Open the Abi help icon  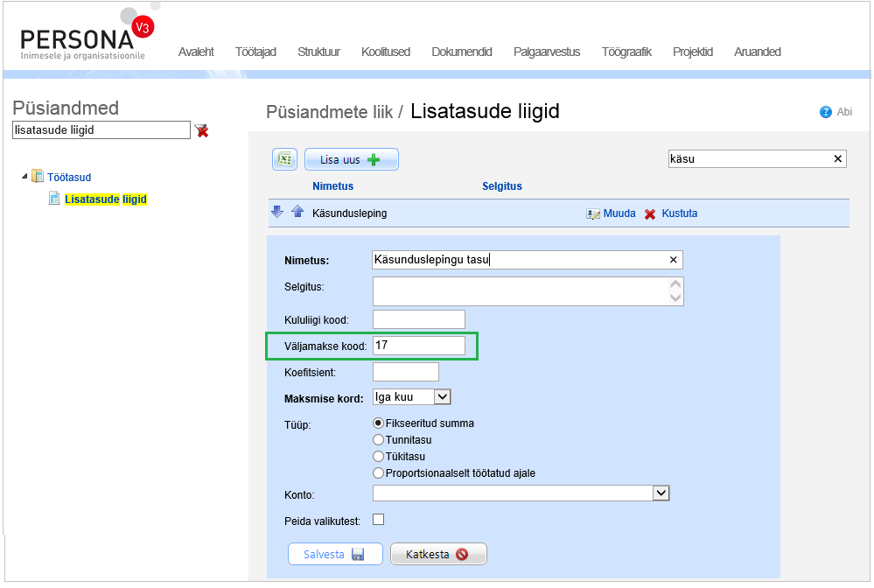tap(825, 112)
